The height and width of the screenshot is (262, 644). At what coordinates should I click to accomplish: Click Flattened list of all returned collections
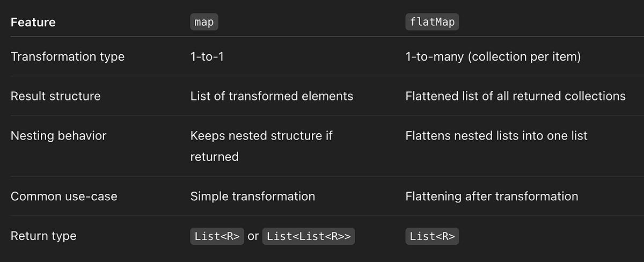516,96
